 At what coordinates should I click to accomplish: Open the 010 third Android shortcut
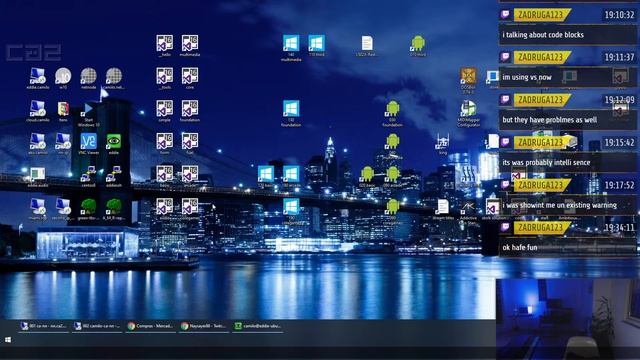click(x=418, y=44)
